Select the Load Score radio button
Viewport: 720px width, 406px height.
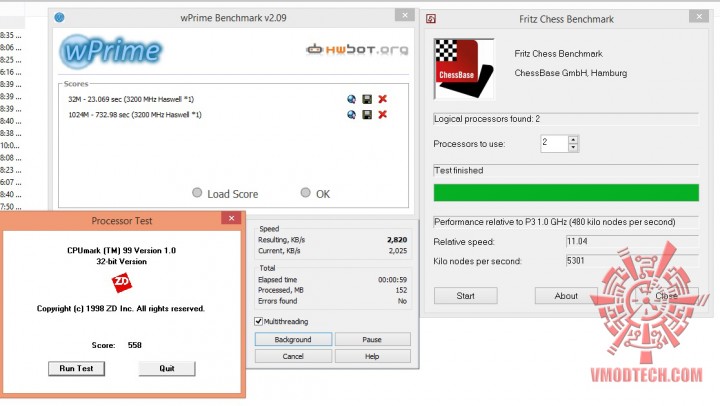[197, 193]
